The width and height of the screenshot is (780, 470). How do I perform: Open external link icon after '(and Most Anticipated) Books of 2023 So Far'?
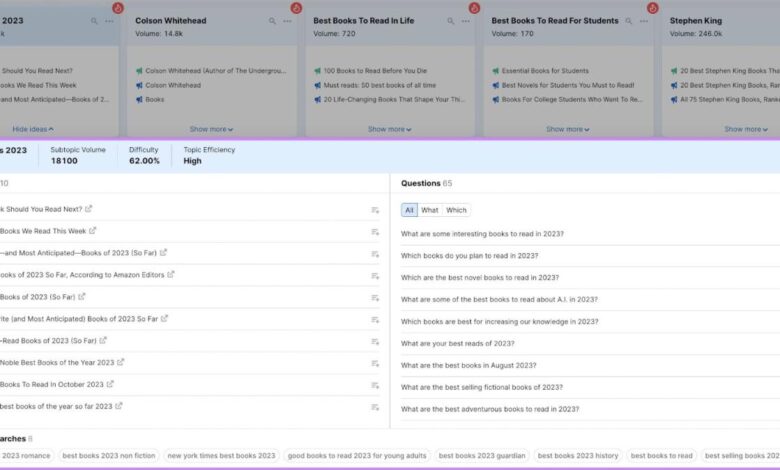tap(165, 318)
